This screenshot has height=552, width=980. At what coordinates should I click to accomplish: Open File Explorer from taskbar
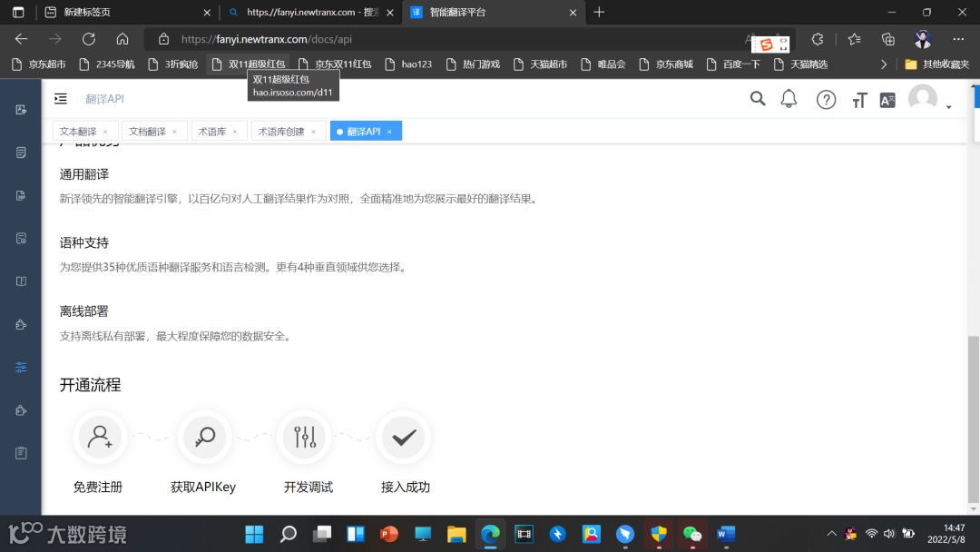pyautogui.click(x=456, y=534)
